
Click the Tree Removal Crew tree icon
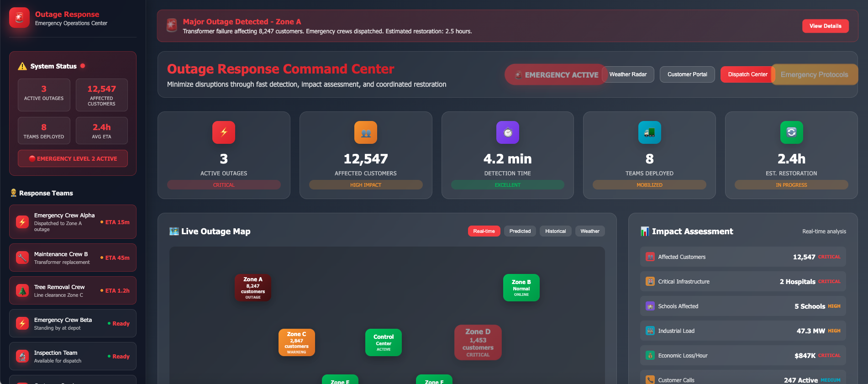coord(22,290)
